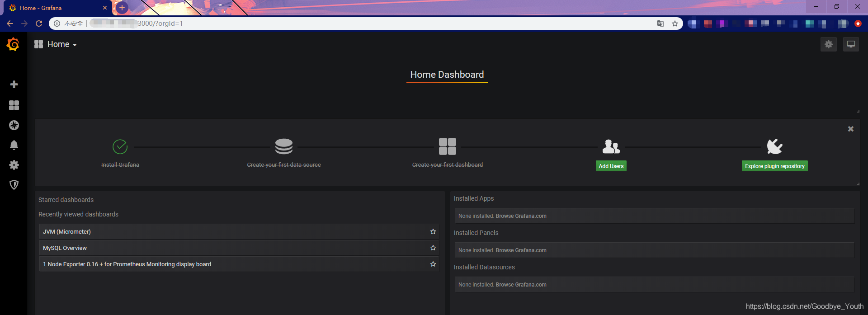The width and height of the screenshot is (868, 315).
Task: Open 1 Node Exporter 0.16 dashboard
Action: click(x=239, y=264)
